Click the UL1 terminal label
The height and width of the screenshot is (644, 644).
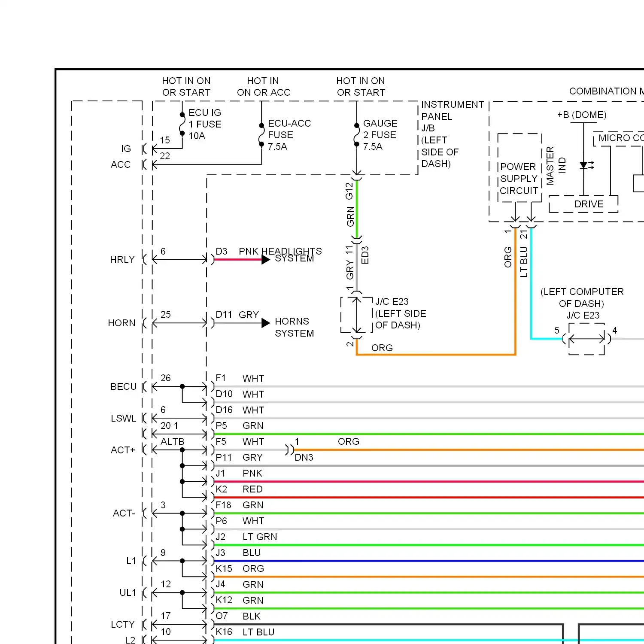pyautogui.click(x=128, y=592)
